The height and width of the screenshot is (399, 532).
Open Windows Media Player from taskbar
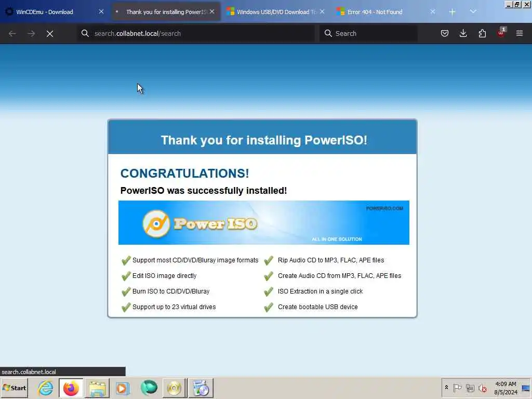123,388
